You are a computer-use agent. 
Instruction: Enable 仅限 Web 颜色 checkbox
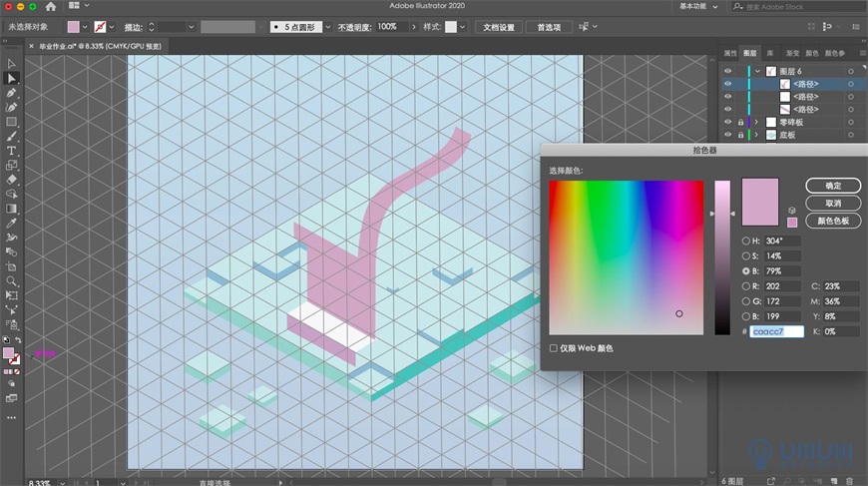pos(553,348)
